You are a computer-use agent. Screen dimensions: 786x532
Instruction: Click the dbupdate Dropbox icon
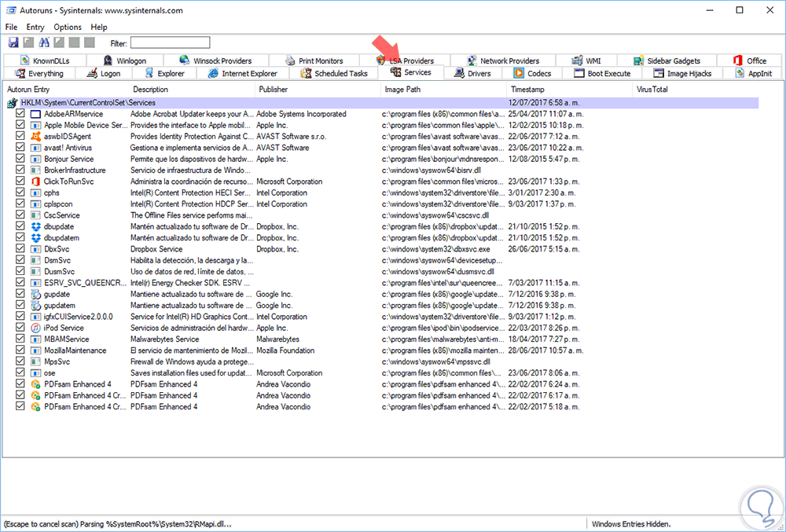(35, 226)
